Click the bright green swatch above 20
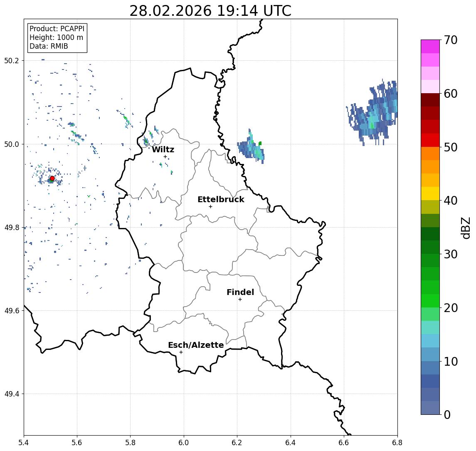Screen dimensions: 476x451 coord(430,300)
